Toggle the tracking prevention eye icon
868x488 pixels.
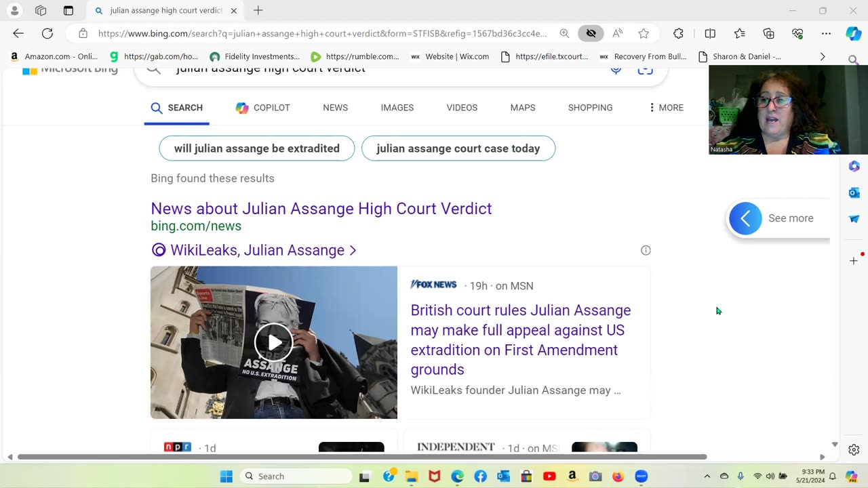(x=591, y=33)
